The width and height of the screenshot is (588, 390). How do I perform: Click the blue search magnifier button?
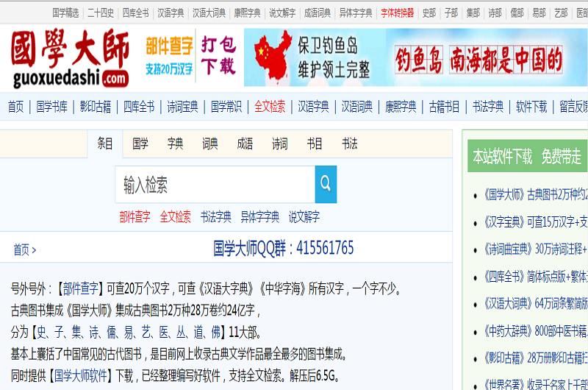(x=326, y=184)
